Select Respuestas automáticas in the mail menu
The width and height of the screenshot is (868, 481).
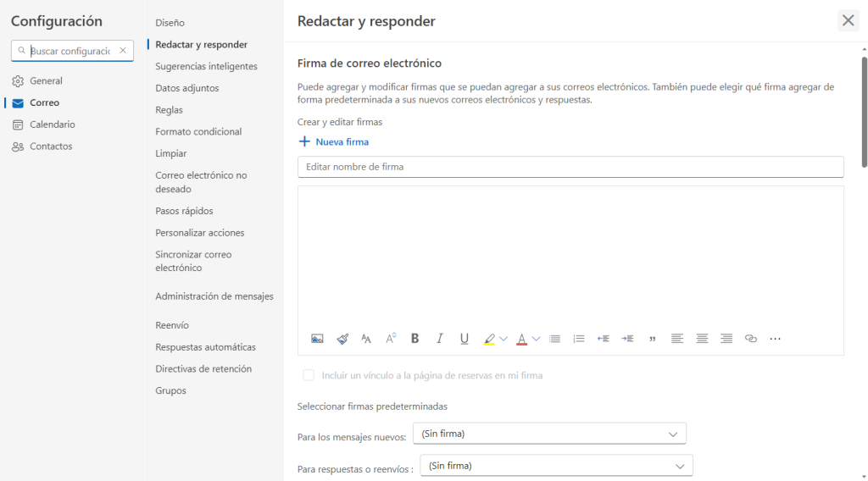point(205,347)
